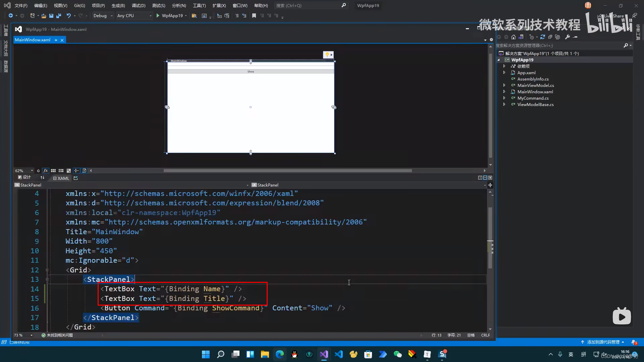Image resolution: width=644 pixels, height=362 pixels.
Task: Open the 73 % editor zoom dropdown
Action: [23, 335]
